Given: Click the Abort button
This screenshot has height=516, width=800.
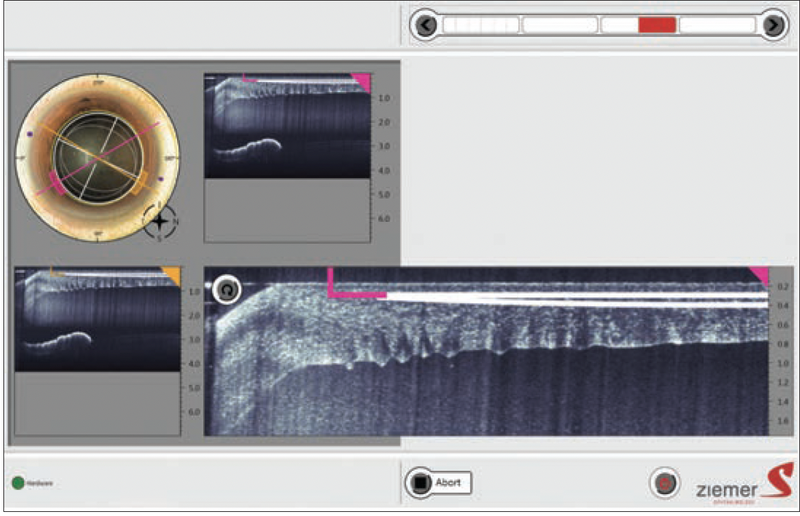Looking at the screenshot, I should click(439, 482).
